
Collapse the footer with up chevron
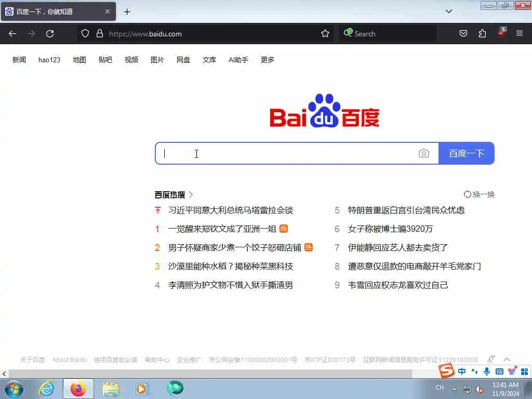(507, 360)
